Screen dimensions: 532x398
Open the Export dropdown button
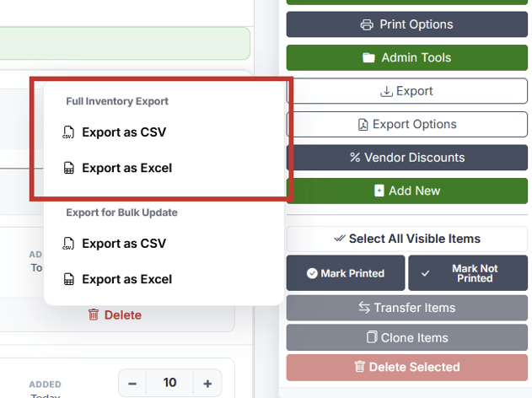tap(407, 91)
